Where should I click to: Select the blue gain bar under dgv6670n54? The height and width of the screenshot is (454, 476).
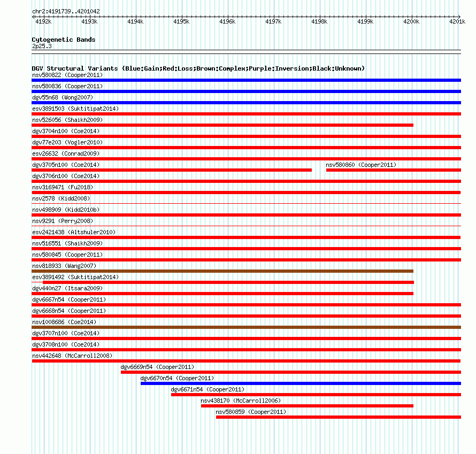point(301,383)
